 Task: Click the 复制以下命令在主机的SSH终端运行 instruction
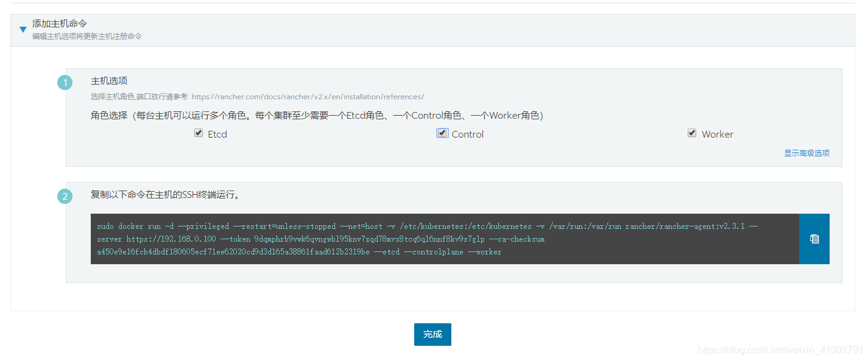[x=167, y=195]
